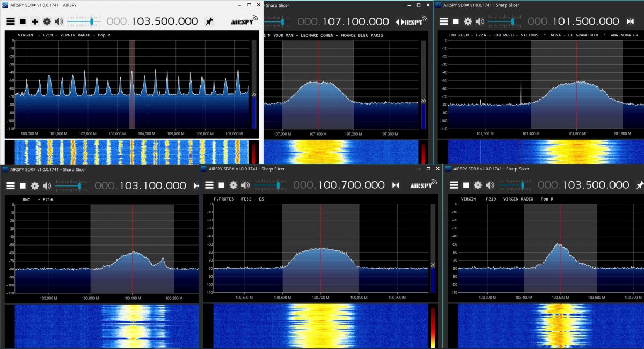Click the AIRSPY logo in the 107.100.000 slicer
Viewport: 644px width, 349px height.
416,21
